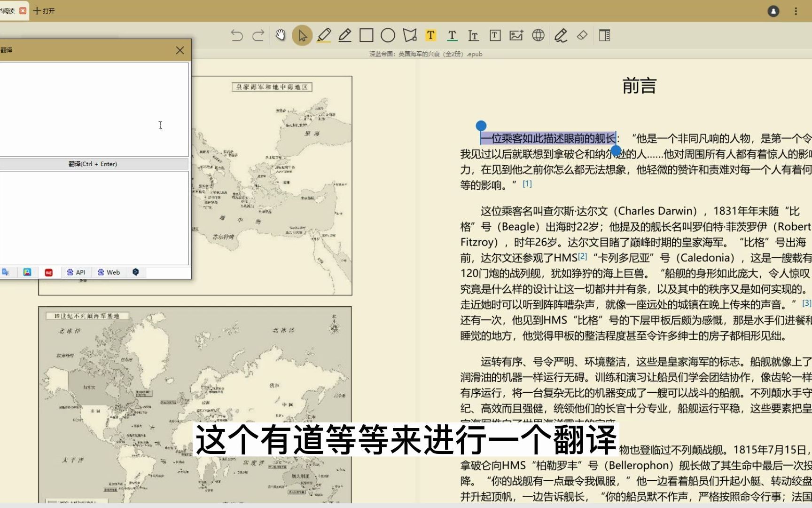
Task: Click the epub file title text
Action: (426, 54)
